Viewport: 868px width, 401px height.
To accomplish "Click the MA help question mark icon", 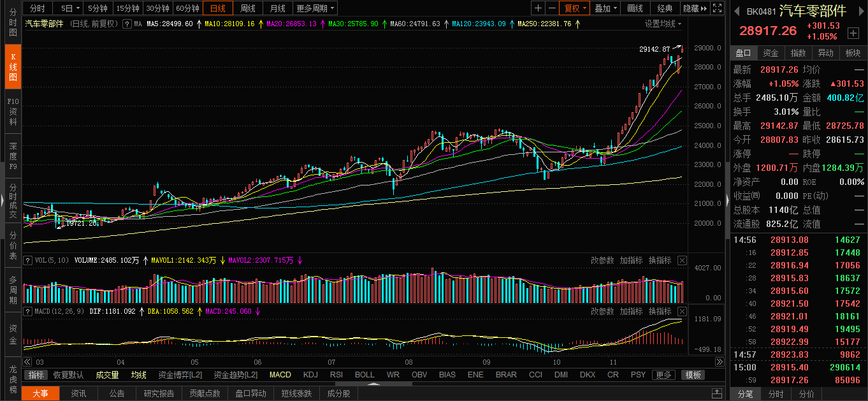I will [127, 24].
